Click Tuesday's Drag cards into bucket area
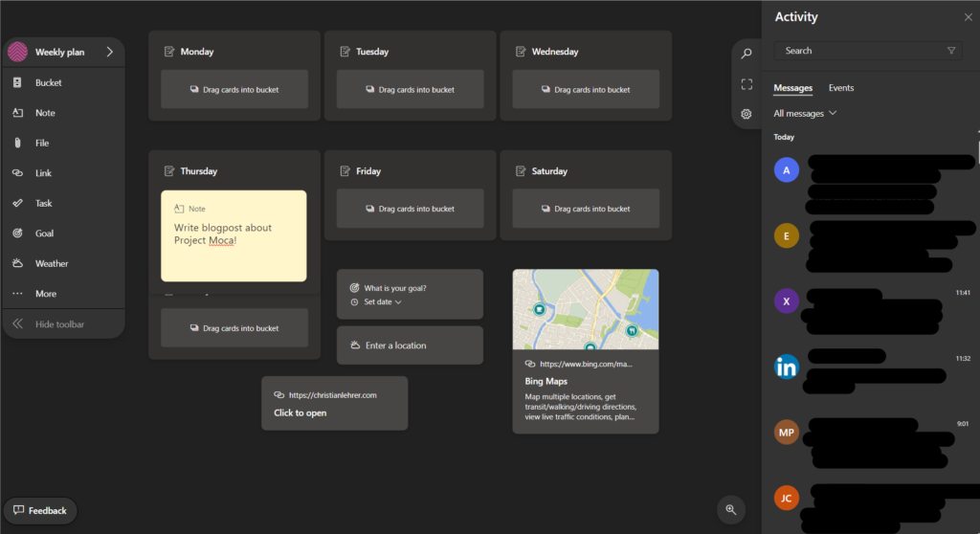Image resolution: width=980 pixels, height=534 pixels. 410,89
